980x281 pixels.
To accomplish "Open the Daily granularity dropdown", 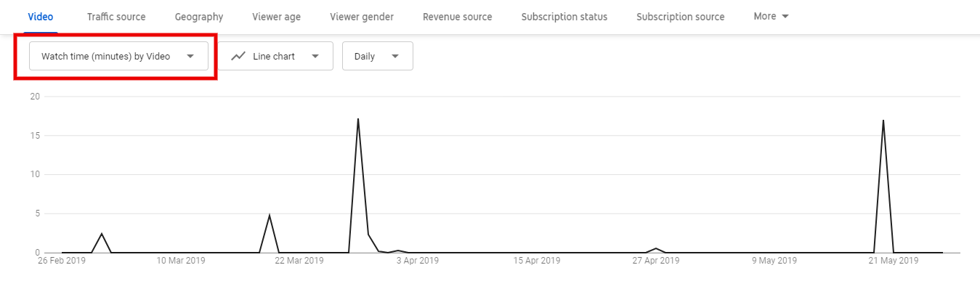I will [378, 56].
